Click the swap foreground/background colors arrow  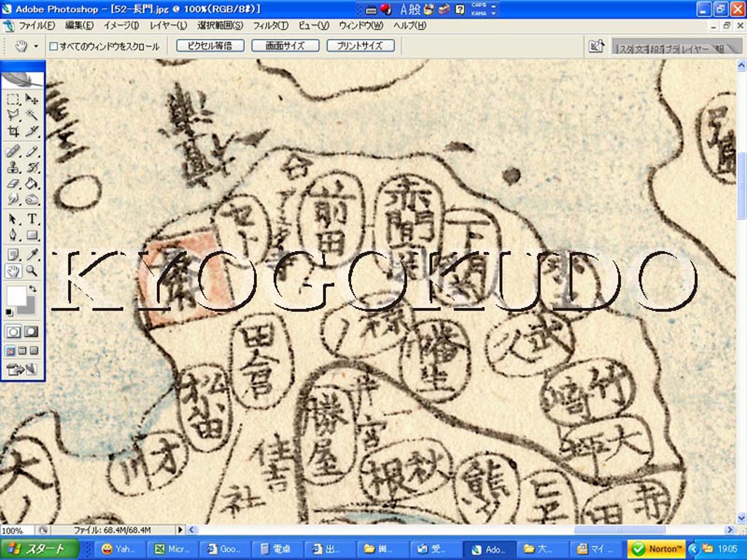(x=32, y=289)
